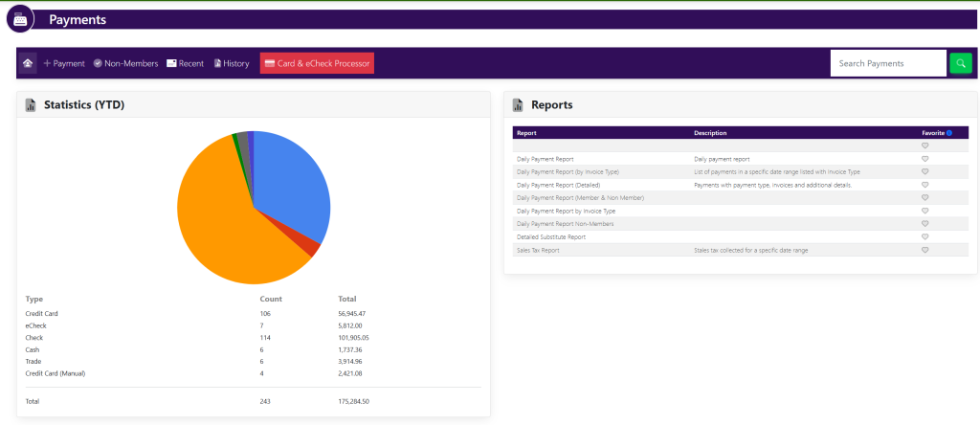Open the Non-Members payments section
Image resolution: width=980 pixels, height=425 pixels.
[x=125, y=63]
